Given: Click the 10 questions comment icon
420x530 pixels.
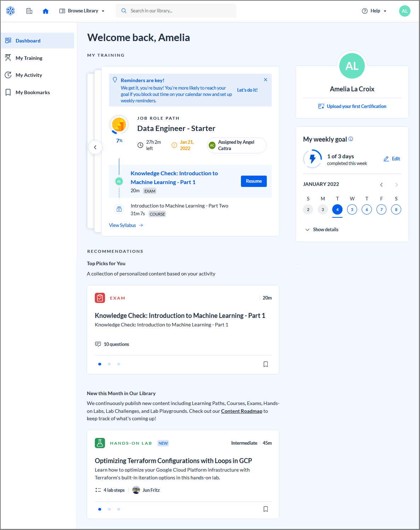Looking at the screenshot, I should tap(98, 344).
